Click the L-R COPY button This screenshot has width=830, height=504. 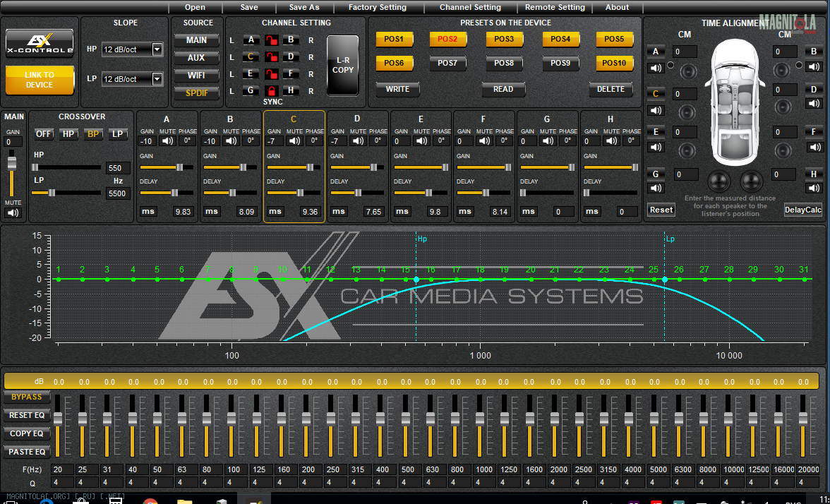click(x=343, y=66)
